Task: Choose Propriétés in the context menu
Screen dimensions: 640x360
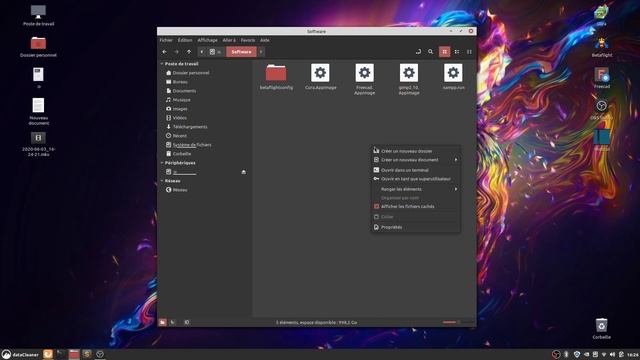Action: pos(416,227)
